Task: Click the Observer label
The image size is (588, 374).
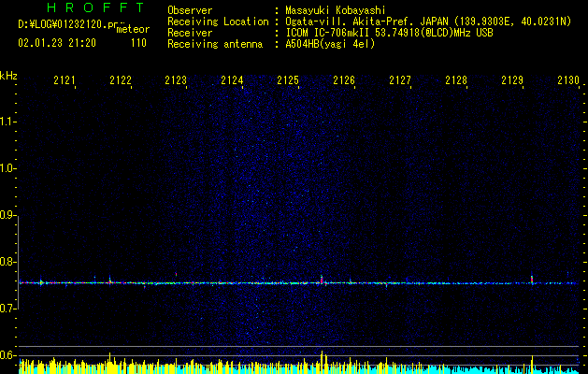Action: 190,10
